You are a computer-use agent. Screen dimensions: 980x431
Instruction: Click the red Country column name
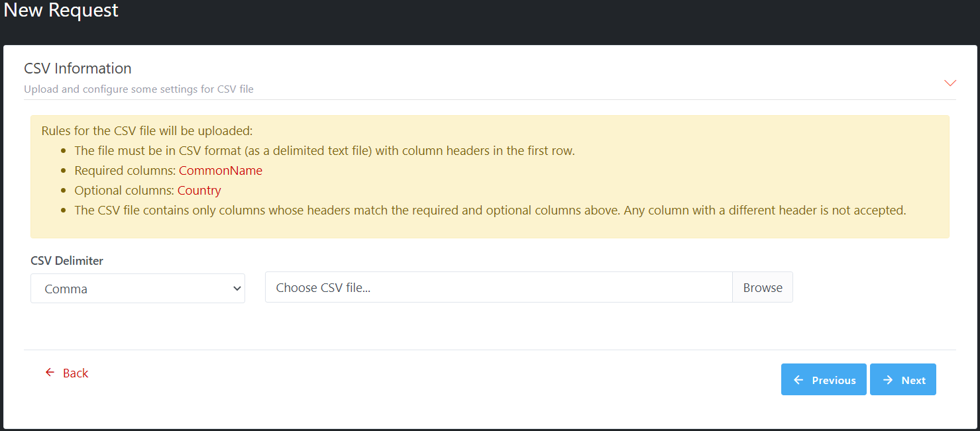point(199,191)
